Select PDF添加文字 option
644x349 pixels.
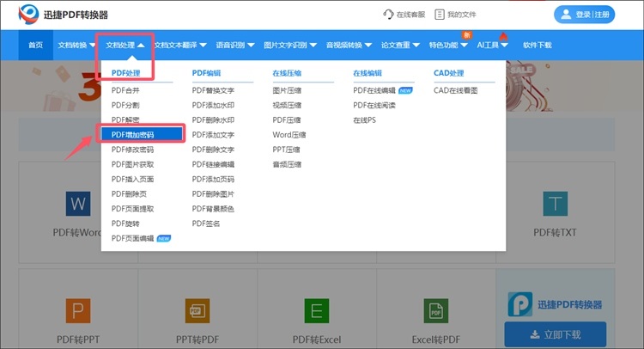coord(213,135)
